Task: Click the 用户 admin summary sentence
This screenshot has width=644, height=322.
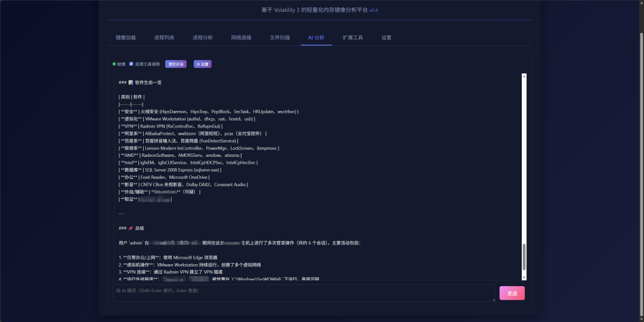Action: point(240,243)
